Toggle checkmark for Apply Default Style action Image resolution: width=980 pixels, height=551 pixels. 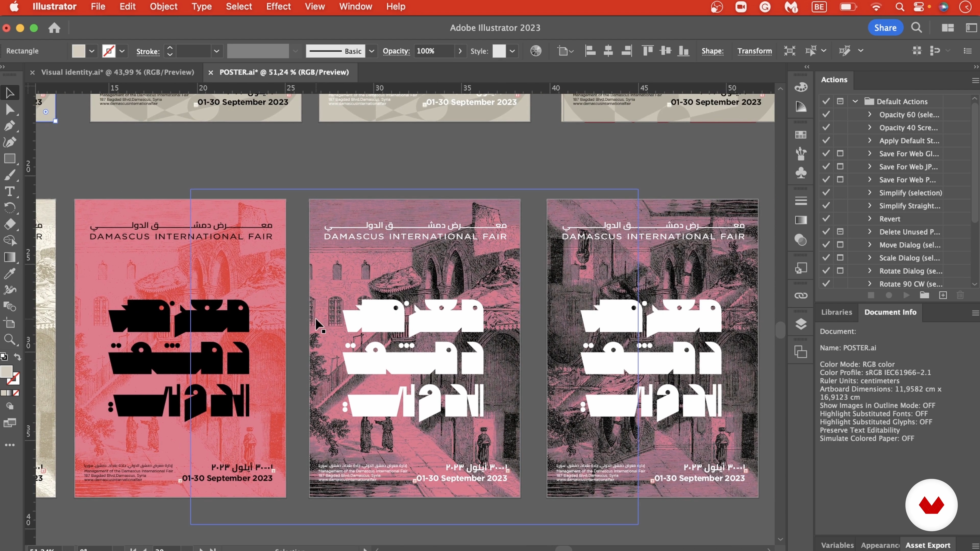pos(826,140)
